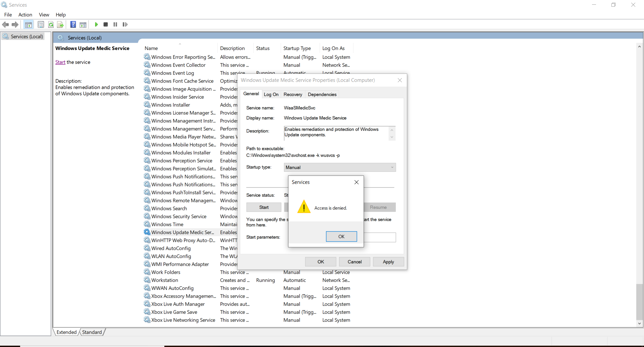Switch to the Extended view tab
The width and height of the screenshot is (644, 347).
pos(66,332)
